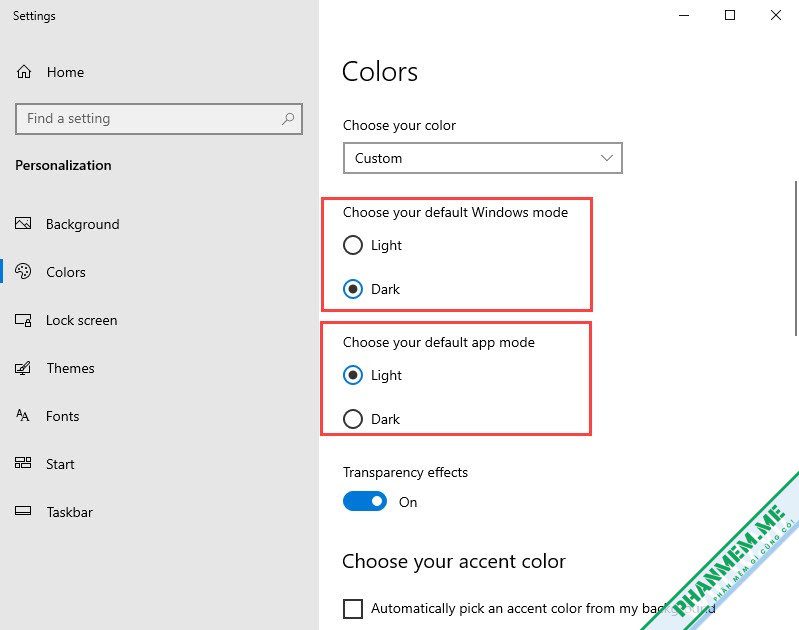This screenshot has height=630, width=799.
Task: Click the Personalization heading
Action: point(63,165)
